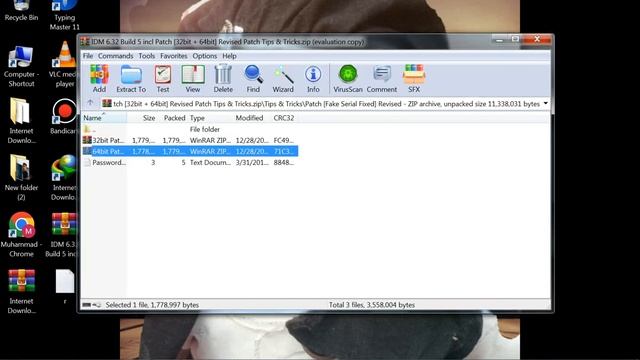Select the Bandicam desktop icon
Image resolution: width=640 pixels, height=360 pixels.
pos(64,117)
